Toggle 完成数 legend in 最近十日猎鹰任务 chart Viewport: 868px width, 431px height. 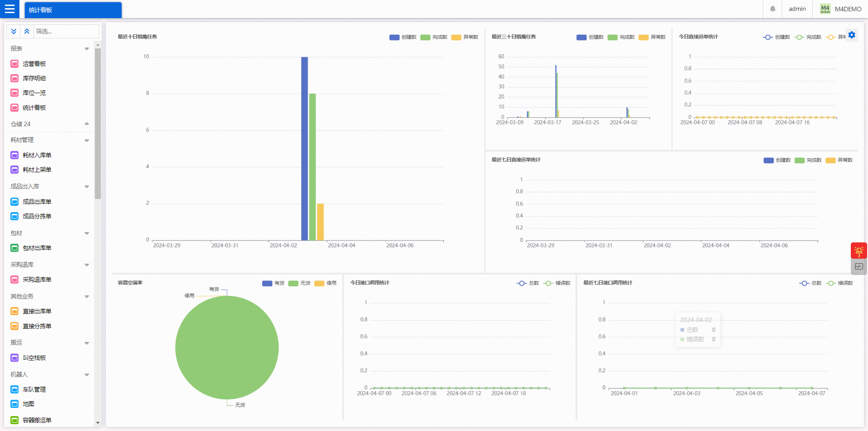(434, 37)
